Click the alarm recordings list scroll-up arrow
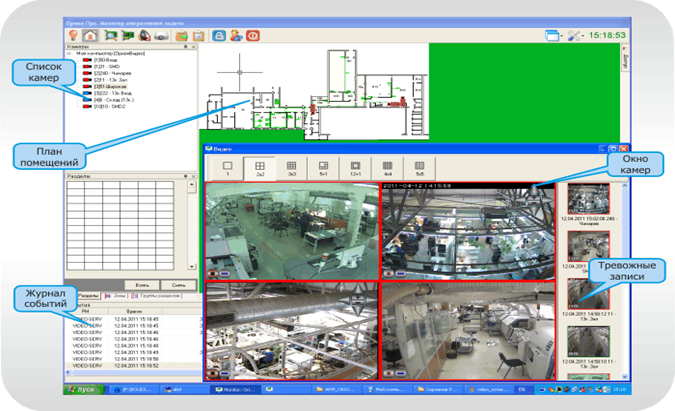Image resolution: width=675 pixels, height=411 pixels. pos(625,185)
